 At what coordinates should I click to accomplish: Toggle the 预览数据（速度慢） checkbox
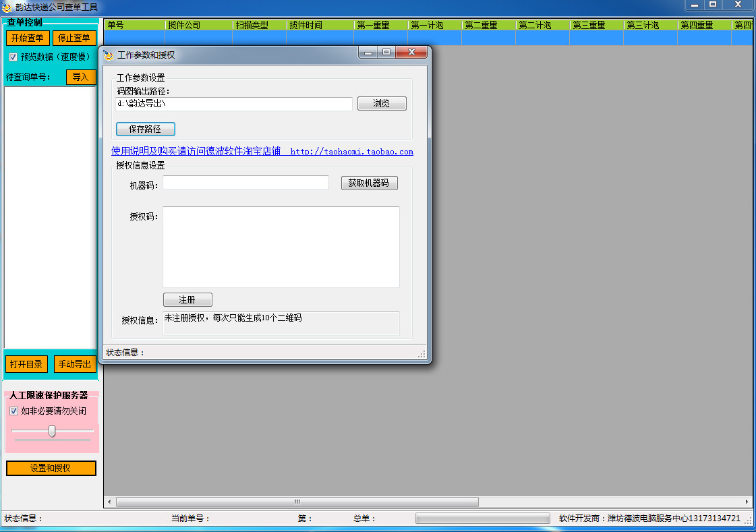click(12, 56)
